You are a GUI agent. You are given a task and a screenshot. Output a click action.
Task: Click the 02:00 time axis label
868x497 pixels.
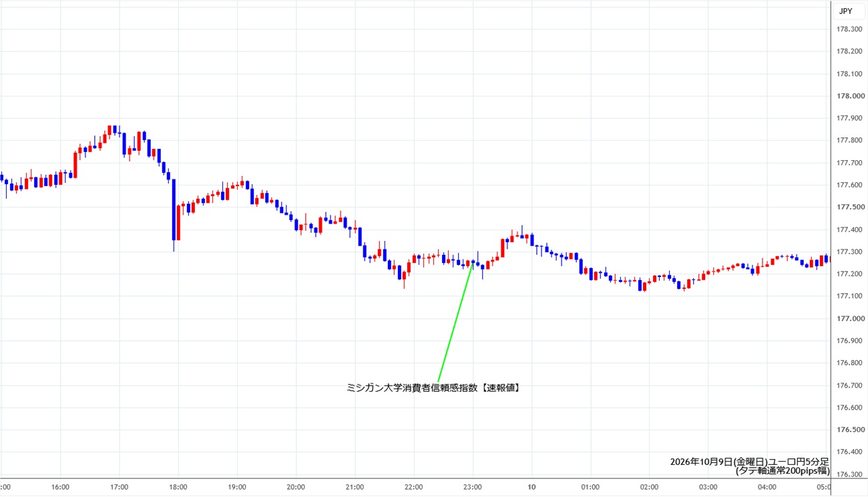pyautogui.click(x=649, y=487)
